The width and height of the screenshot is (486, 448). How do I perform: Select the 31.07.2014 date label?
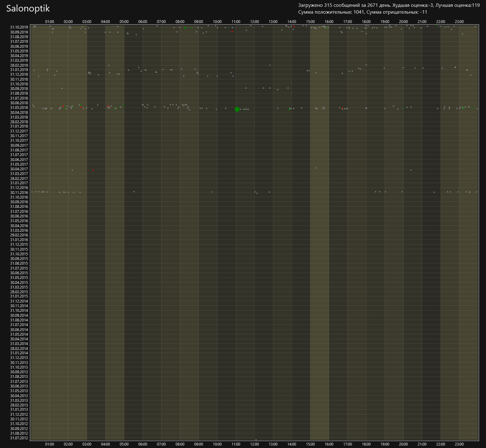(19, 325)
